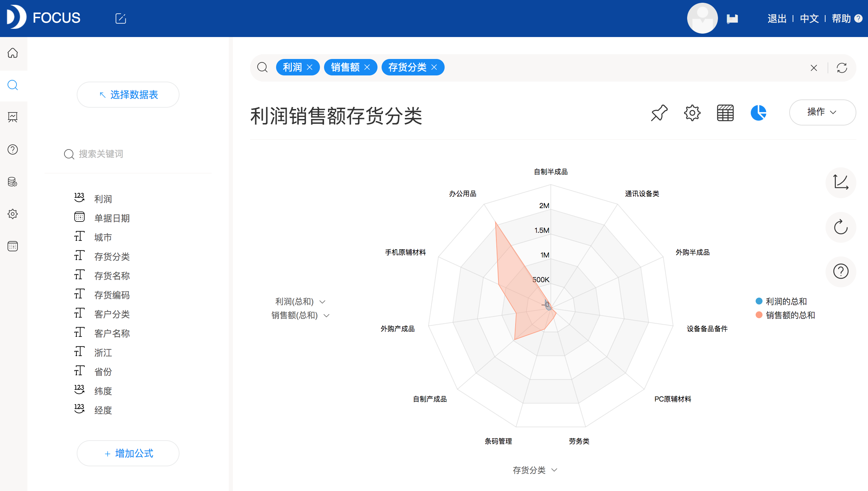The width and height of the screenshot is (868, 491).
Task: Open the 帮助 link
Action: tap(841, 19)
